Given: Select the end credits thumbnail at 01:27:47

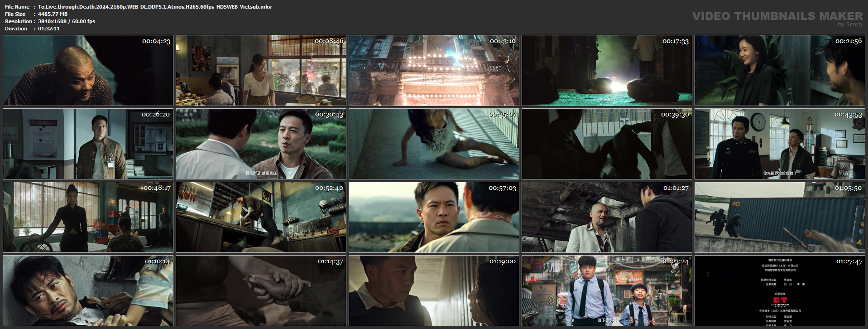Looking at the screenshot, I should [x=780, y=291].
